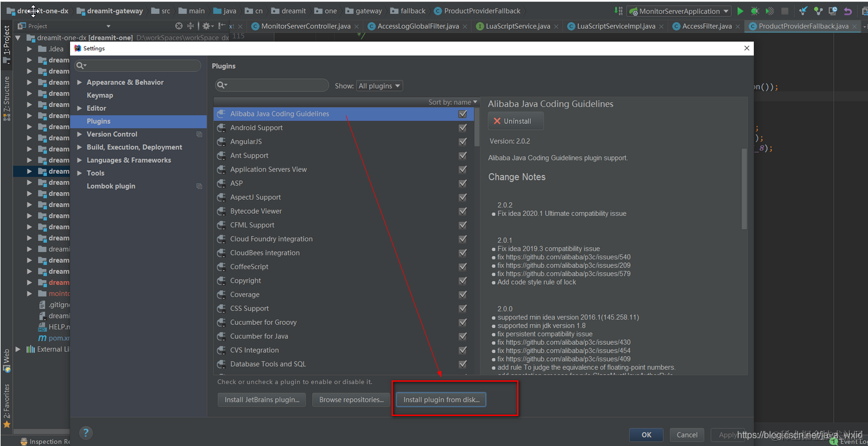
Task: Click Cancel in Settings dialog
Action: (687, 435)
